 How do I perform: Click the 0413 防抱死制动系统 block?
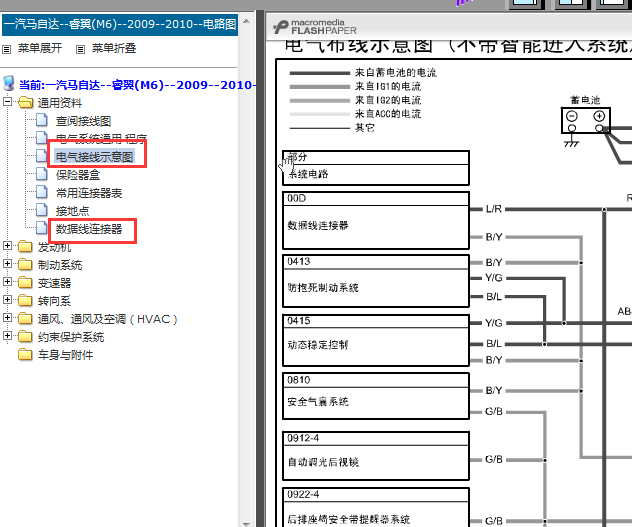tap(376, 281)
